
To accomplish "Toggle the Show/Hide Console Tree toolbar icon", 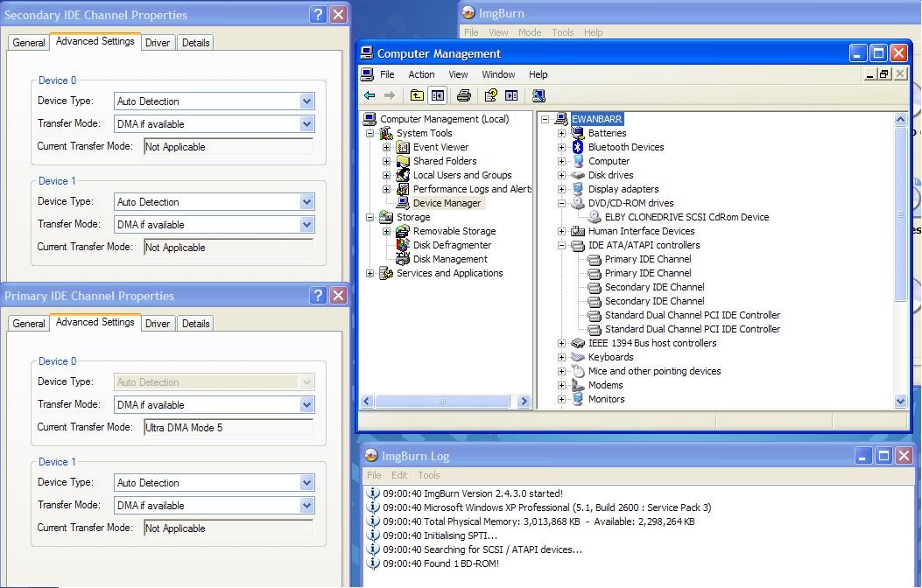I will pos(438,95).
